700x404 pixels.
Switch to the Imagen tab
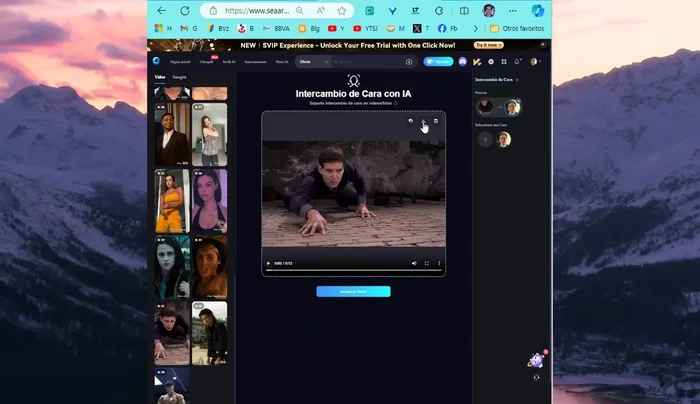(179, 77)
